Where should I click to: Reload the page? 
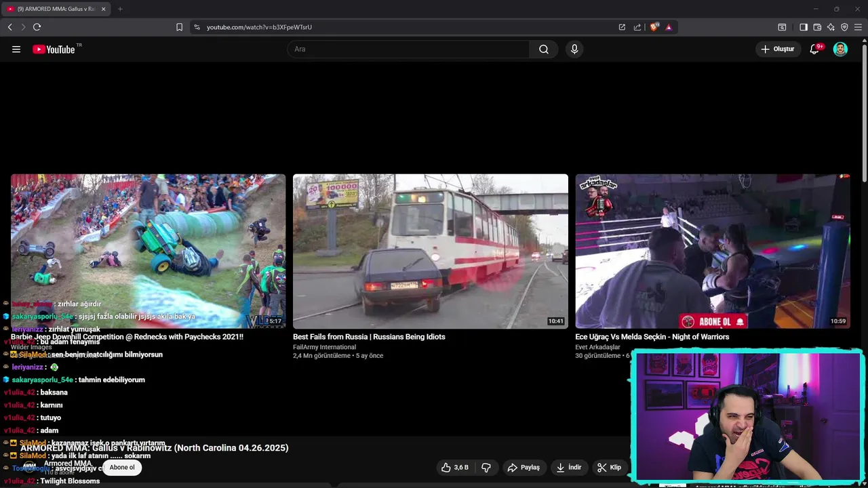(37, 27)
